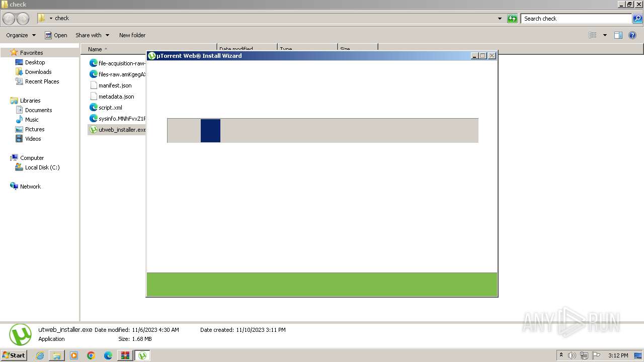Toggle the preview pane icon

click(618, 35)
